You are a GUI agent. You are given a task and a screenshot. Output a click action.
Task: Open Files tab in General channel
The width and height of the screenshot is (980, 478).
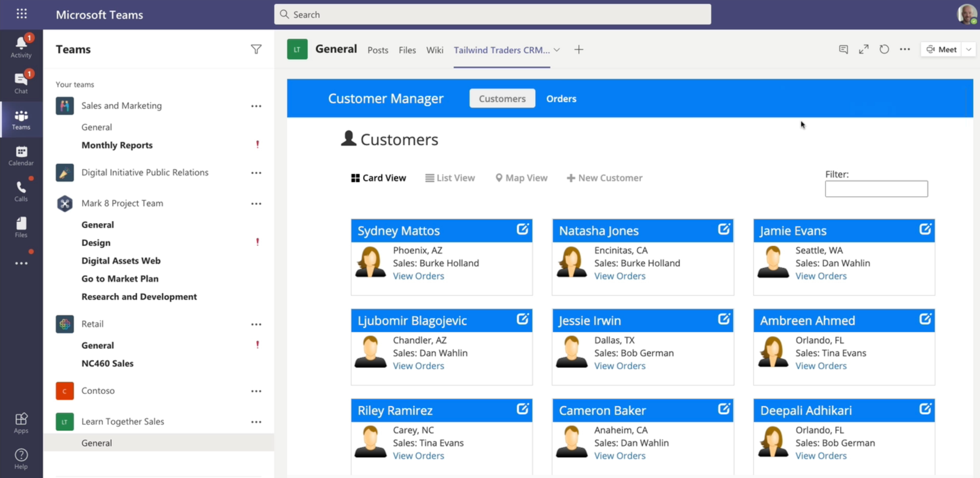(x=407, y=50)
